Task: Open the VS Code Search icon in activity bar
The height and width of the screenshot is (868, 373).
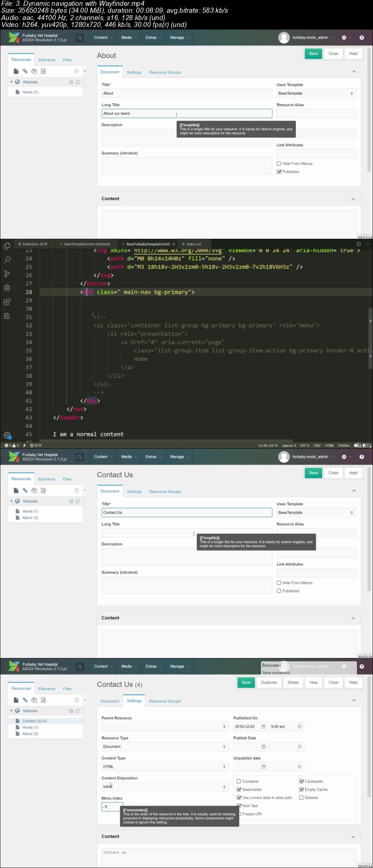Action: (7, 260)
